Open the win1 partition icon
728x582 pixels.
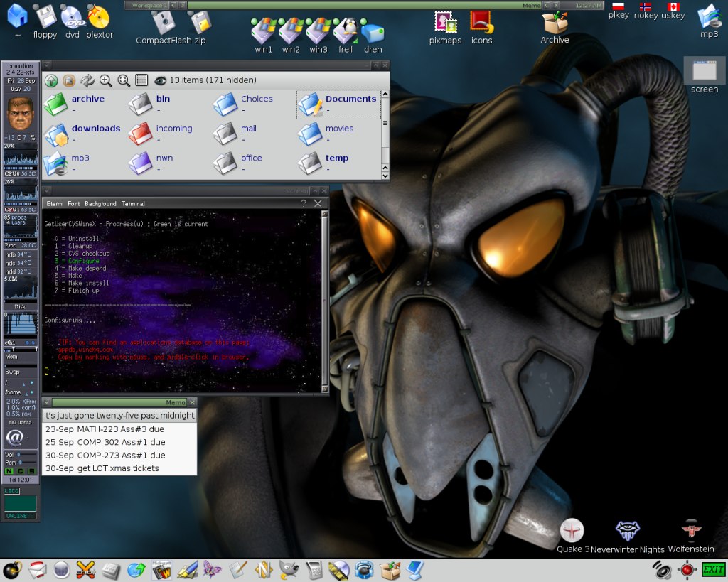(x=263, y=36)
